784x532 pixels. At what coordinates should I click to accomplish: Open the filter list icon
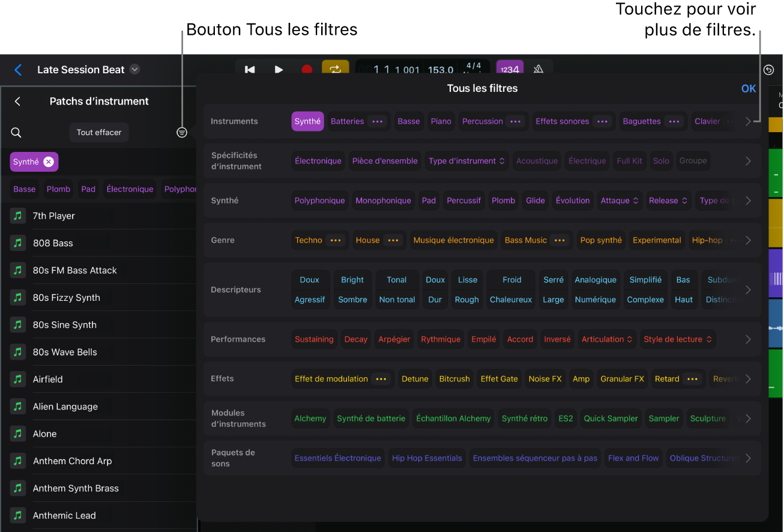click(x=182, y=133)
